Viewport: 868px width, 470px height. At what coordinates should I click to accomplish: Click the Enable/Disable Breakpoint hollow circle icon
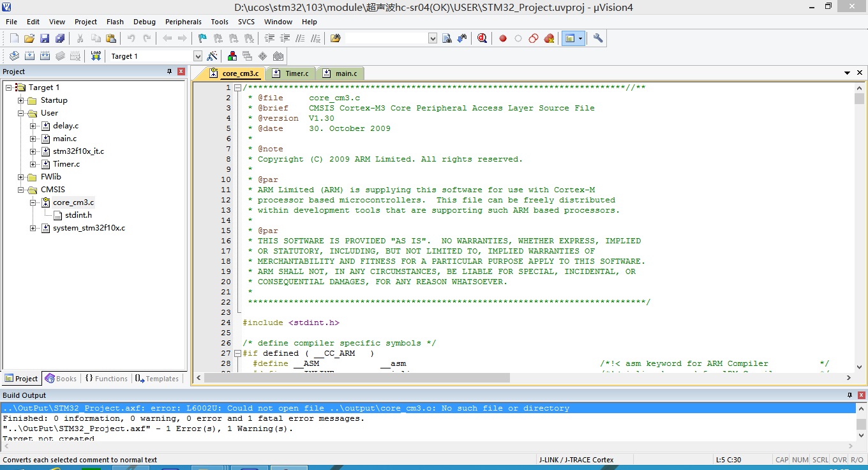click(518, 38)
